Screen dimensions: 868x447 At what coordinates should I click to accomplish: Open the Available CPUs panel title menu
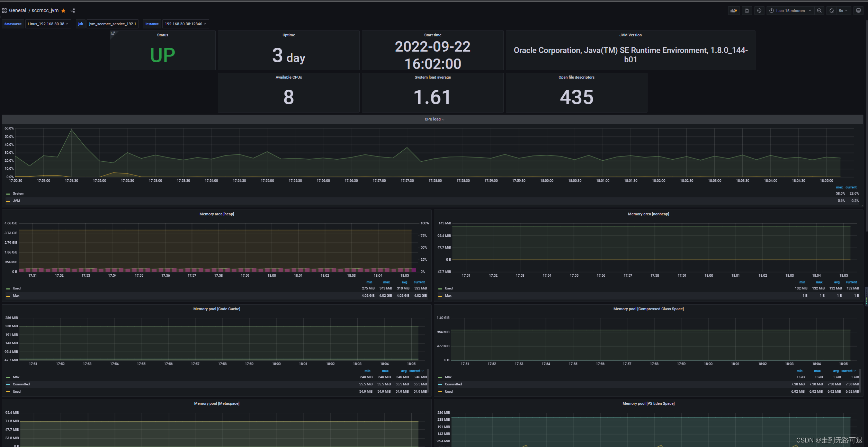click(289, 77)
